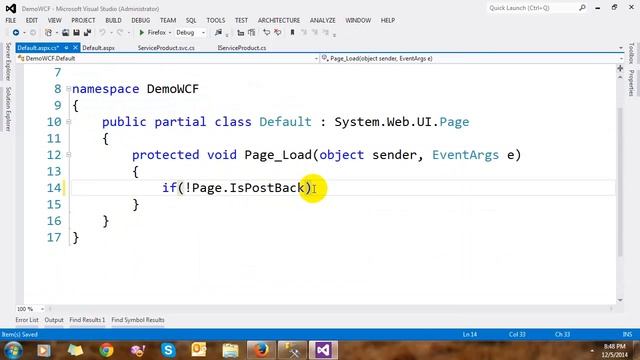Open the HELP menu

[388, 20]
